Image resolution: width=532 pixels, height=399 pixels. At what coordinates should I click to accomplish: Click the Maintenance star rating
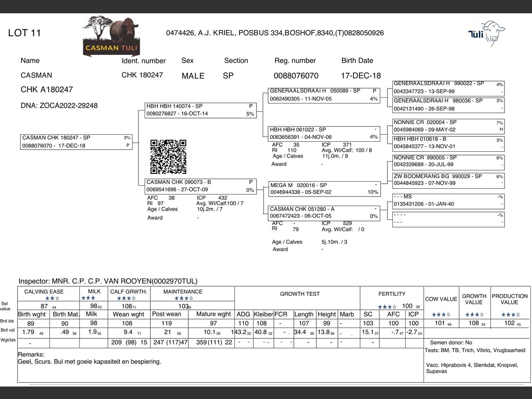coord(184,298)
